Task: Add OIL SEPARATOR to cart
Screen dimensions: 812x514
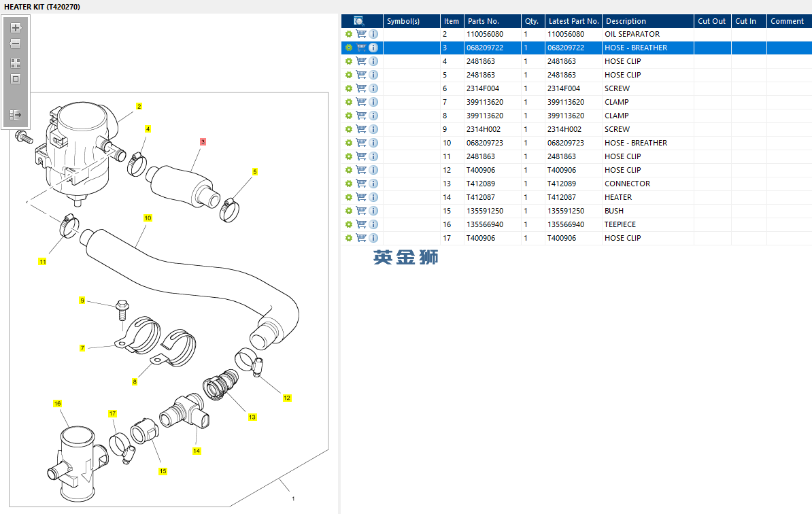Action: tap(361, 34)
